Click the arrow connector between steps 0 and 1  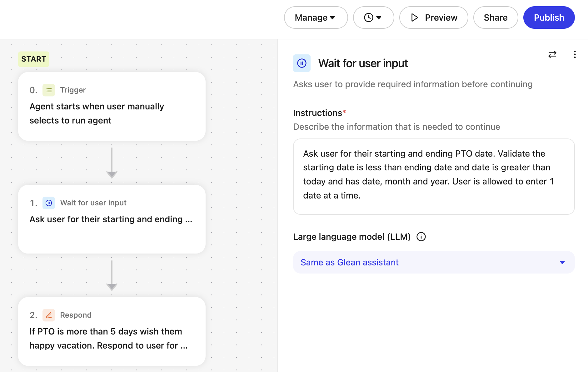[x=112, y=163]
